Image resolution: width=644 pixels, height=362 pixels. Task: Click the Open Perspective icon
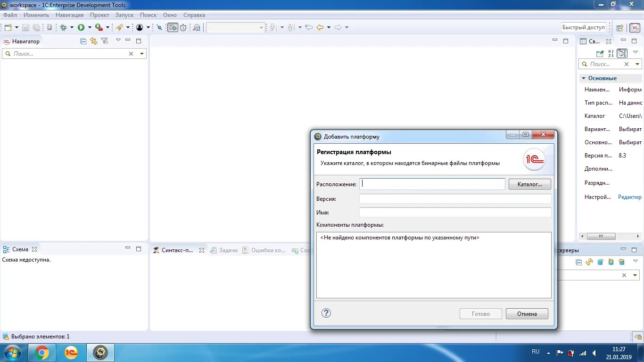(x=620, y=28)
